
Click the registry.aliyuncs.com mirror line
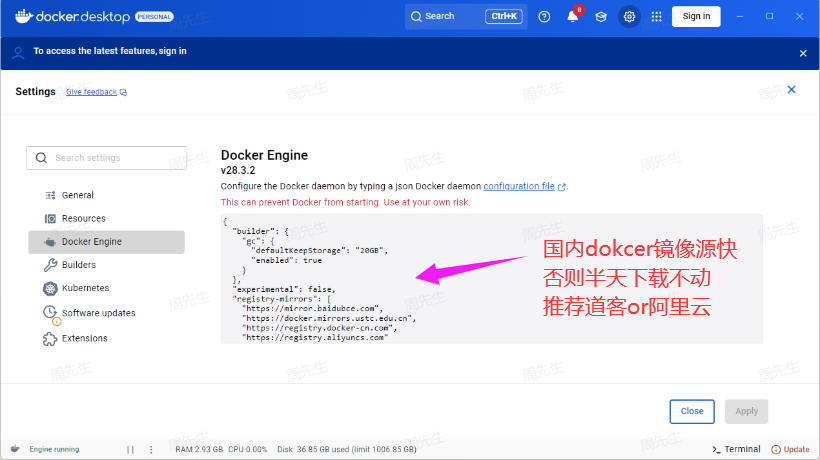[x=315, y=338]
